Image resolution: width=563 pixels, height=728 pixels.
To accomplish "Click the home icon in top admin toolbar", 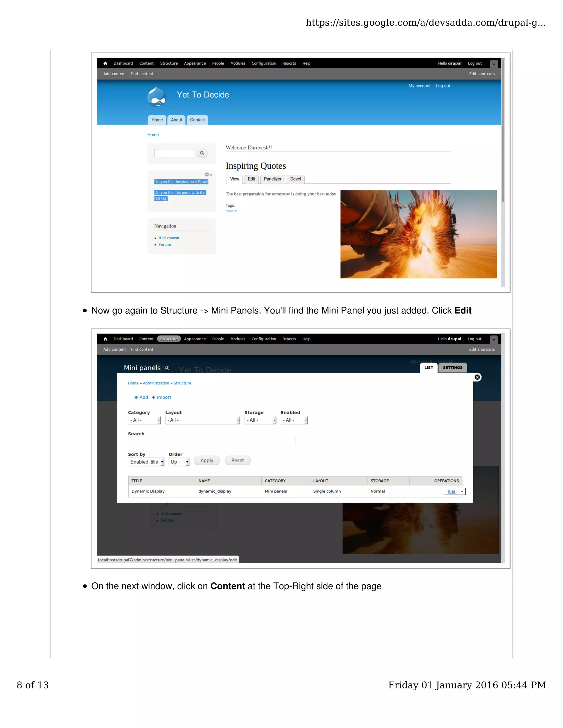I will (x=105, y=63).
